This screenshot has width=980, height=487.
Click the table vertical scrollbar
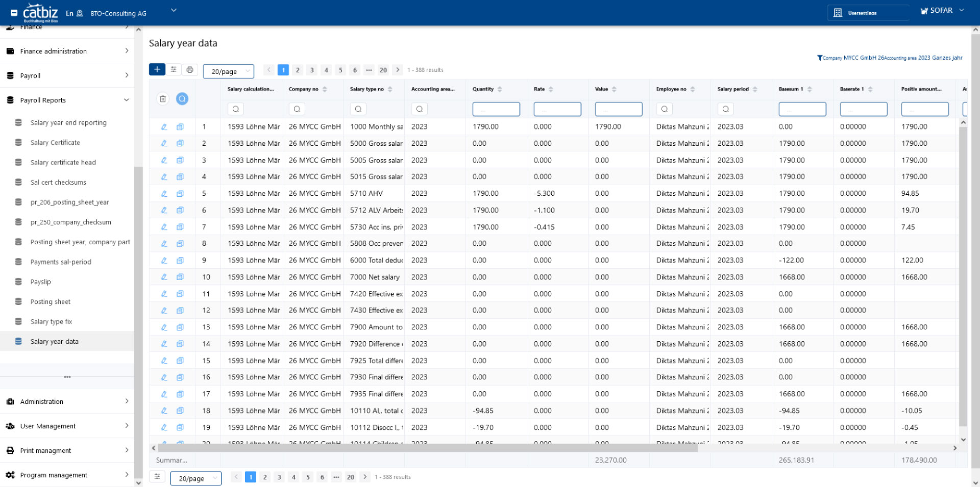963,275
